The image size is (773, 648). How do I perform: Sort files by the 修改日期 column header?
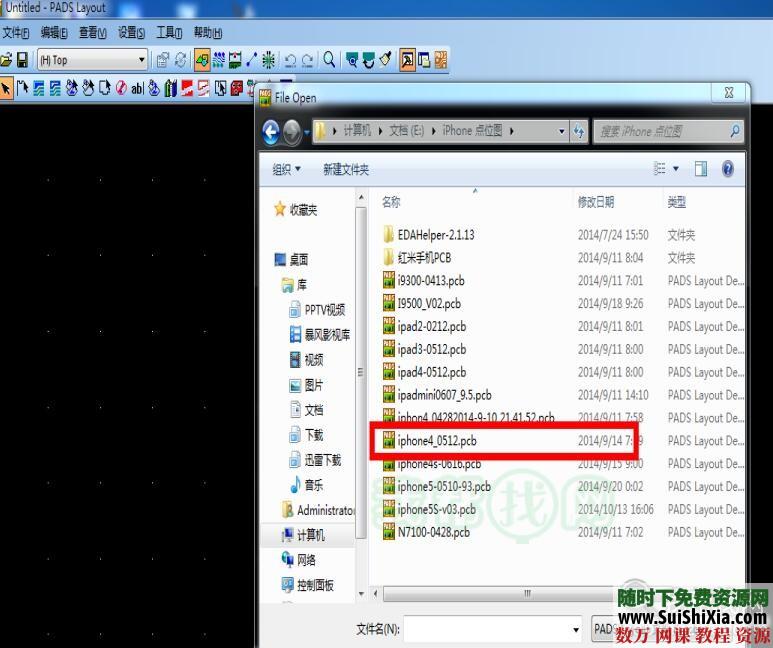click(596, 202)
